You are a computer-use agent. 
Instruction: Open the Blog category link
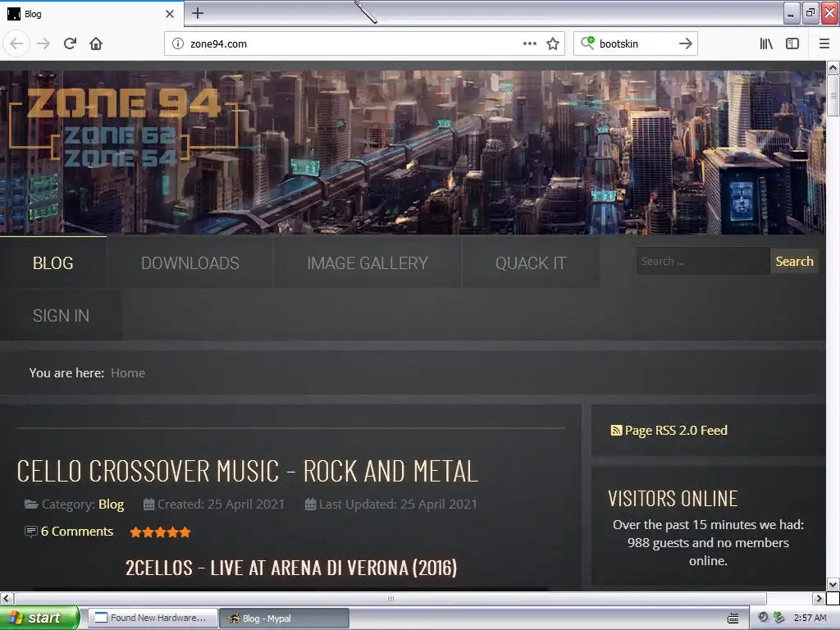point(111,504)
